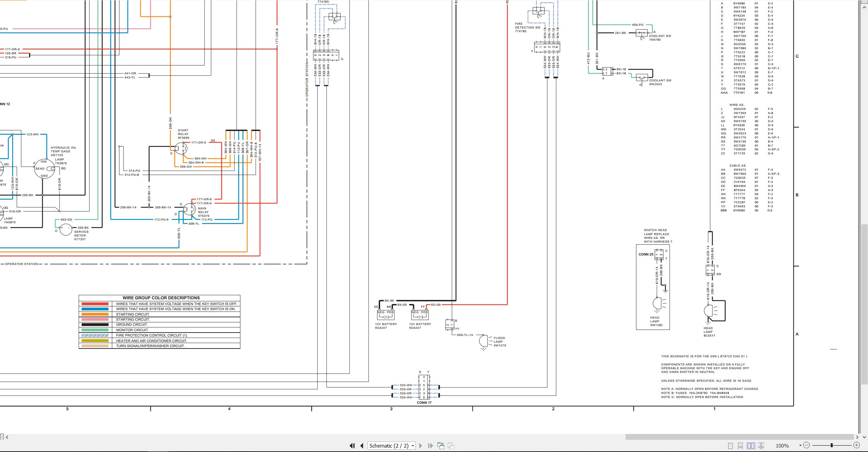Go to the first page of the document
Screen dimensions: 868x452
coord(352,446)
